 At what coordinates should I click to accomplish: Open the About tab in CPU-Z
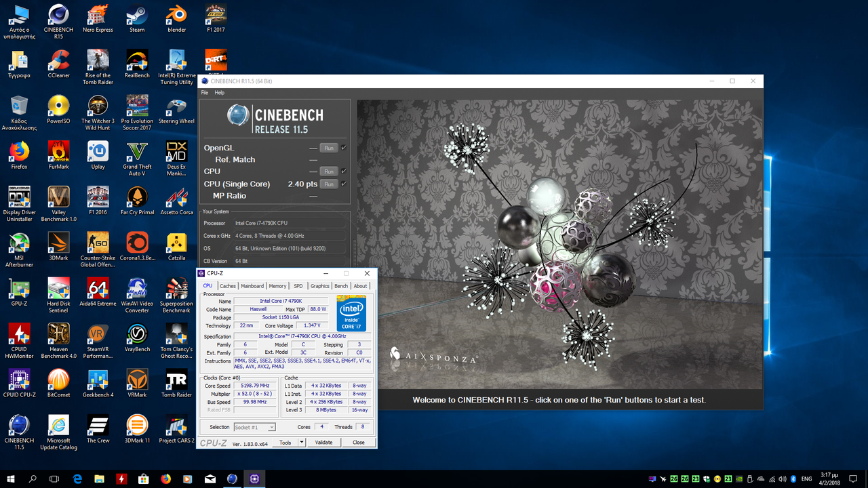tap(360, 286)
